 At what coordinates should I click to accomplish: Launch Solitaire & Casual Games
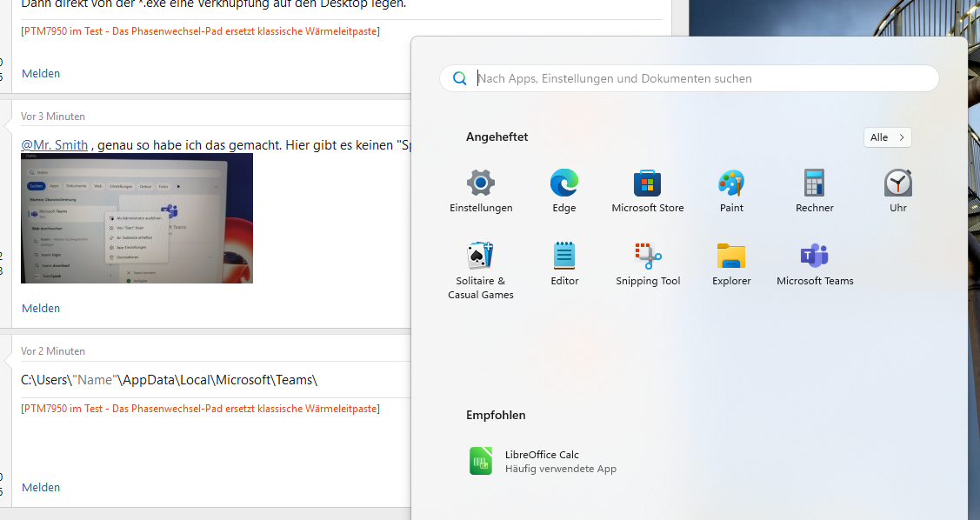(x=481, y=270)
